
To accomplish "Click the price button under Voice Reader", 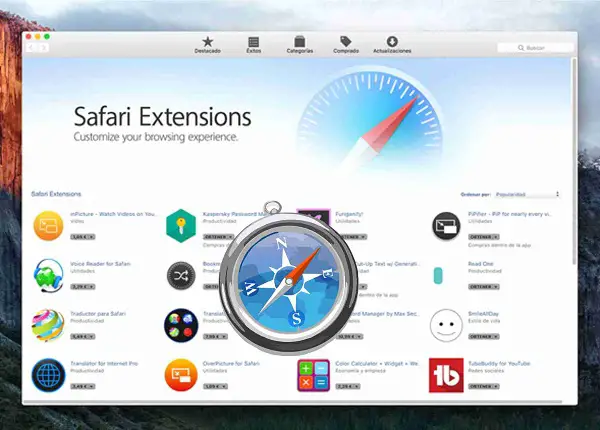I will pyautogui.click(x=83, y=287).
